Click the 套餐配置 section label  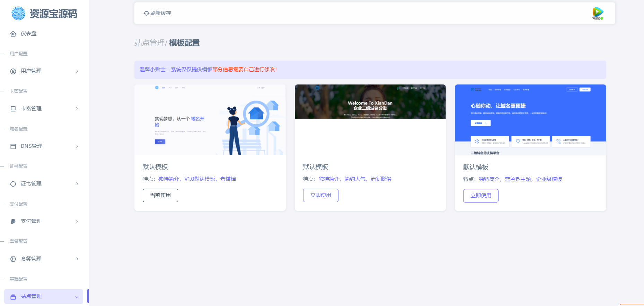click(x=19, y=241)
